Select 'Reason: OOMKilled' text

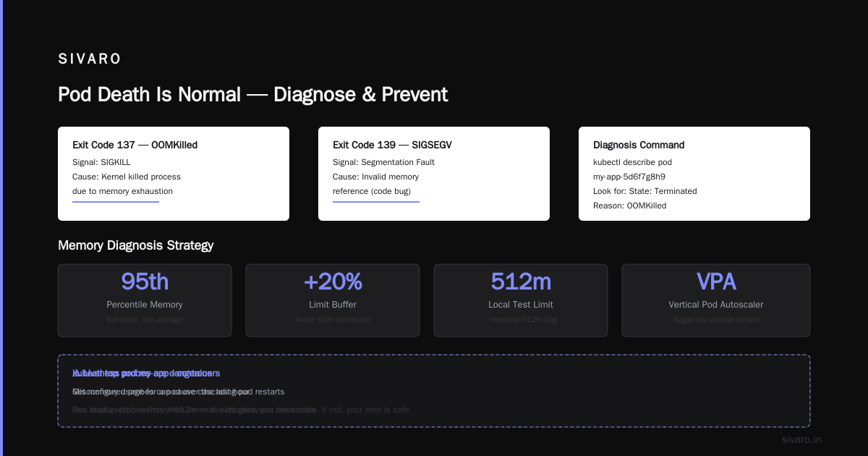(629, 206)
